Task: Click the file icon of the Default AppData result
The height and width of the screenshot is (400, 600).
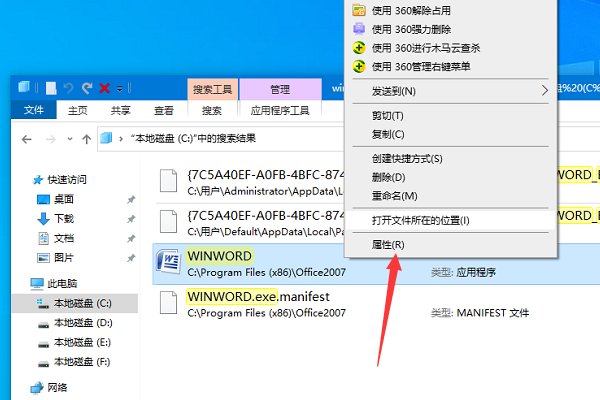Action: (x=168, y=221)
